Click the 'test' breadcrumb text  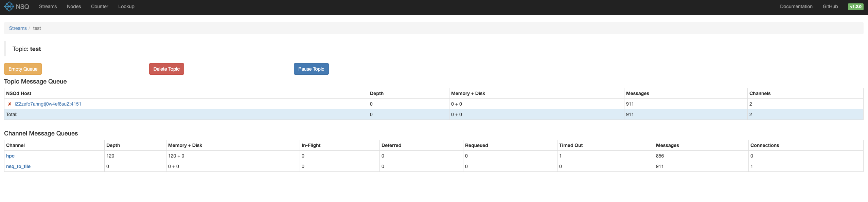37,28
